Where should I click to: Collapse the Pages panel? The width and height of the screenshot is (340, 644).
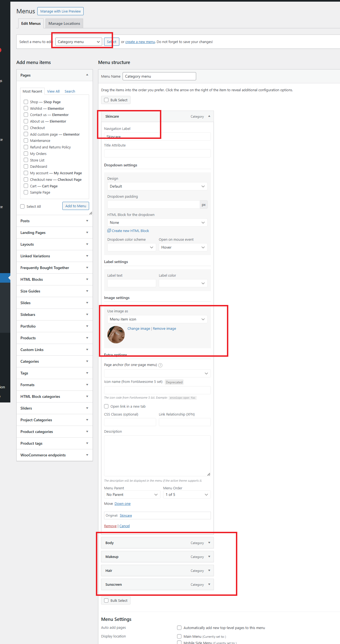(87, 75)
